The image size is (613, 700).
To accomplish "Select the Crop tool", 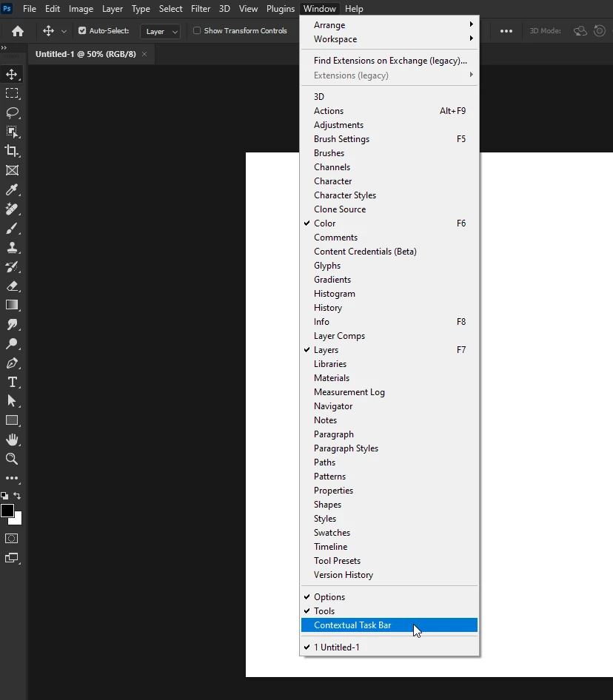I will [x=12, y=151].
